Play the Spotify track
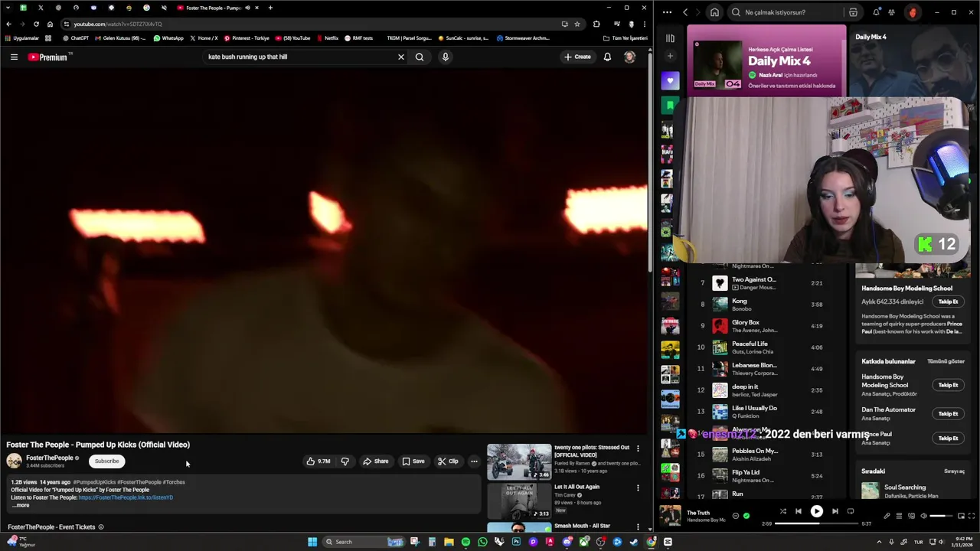 (816, 511)
